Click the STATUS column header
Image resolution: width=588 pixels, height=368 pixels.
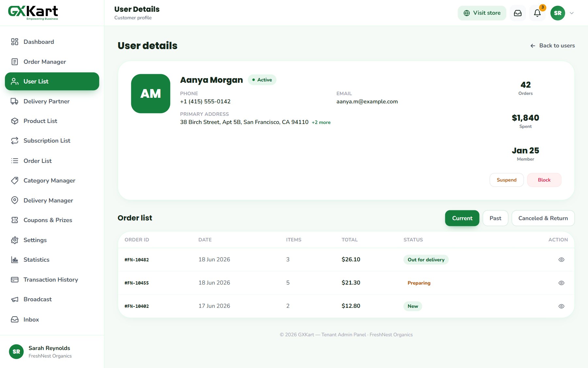[x=413, y=240]
